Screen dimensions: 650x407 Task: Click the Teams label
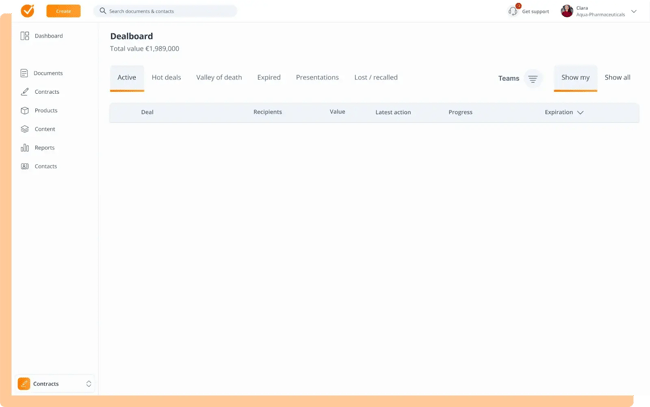click(509, 78)
